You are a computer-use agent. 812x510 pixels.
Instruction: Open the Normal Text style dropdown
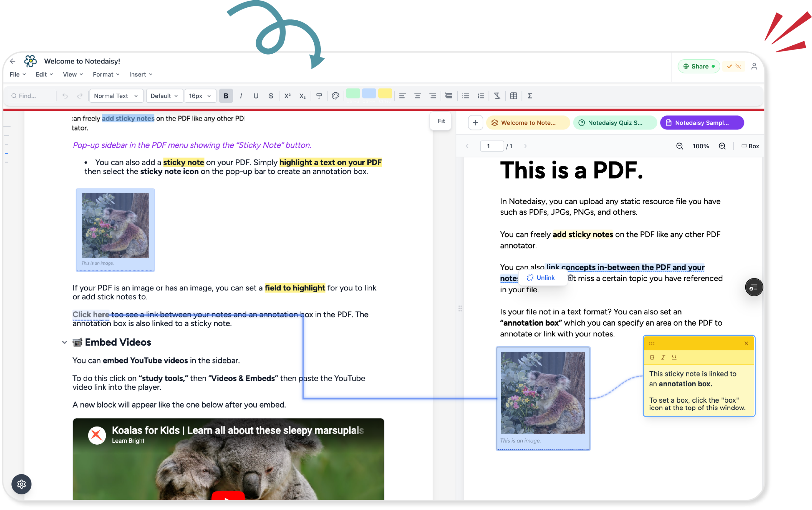click(x=116, y=96)
